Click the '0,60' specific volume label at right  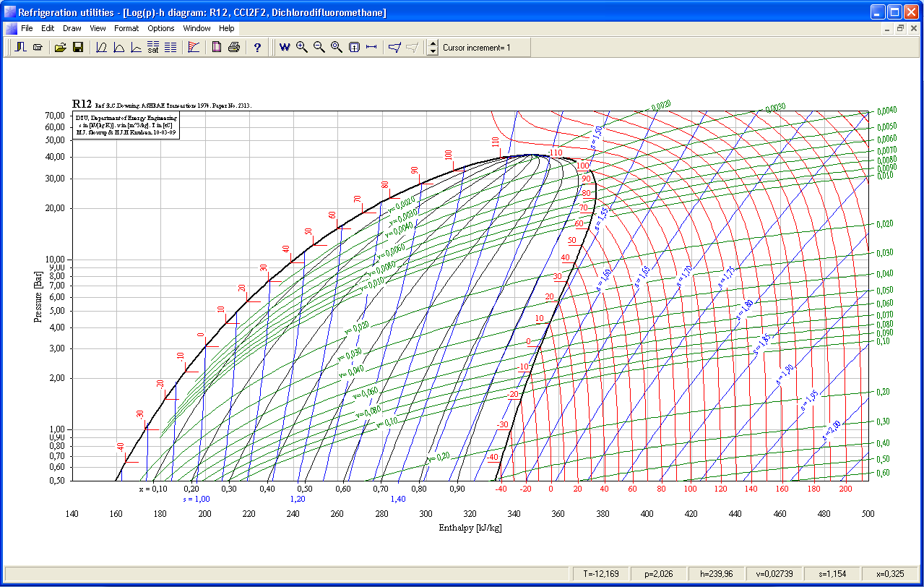883,473
